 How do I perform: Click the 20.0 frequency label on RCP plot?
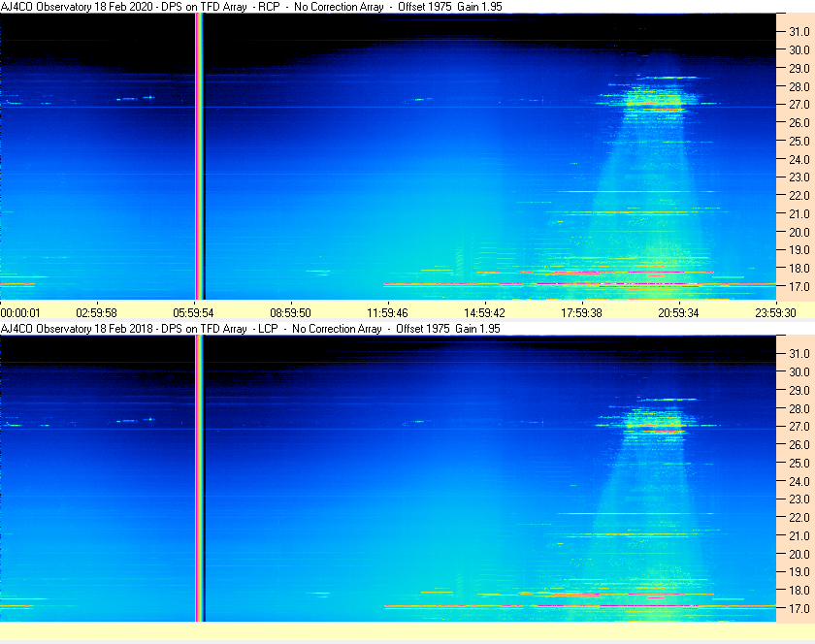tap(799, 233)
